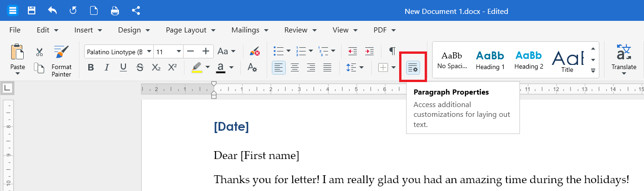Create a new blank document
Viewport: 644px width, 191px height.
coord(93,10)
